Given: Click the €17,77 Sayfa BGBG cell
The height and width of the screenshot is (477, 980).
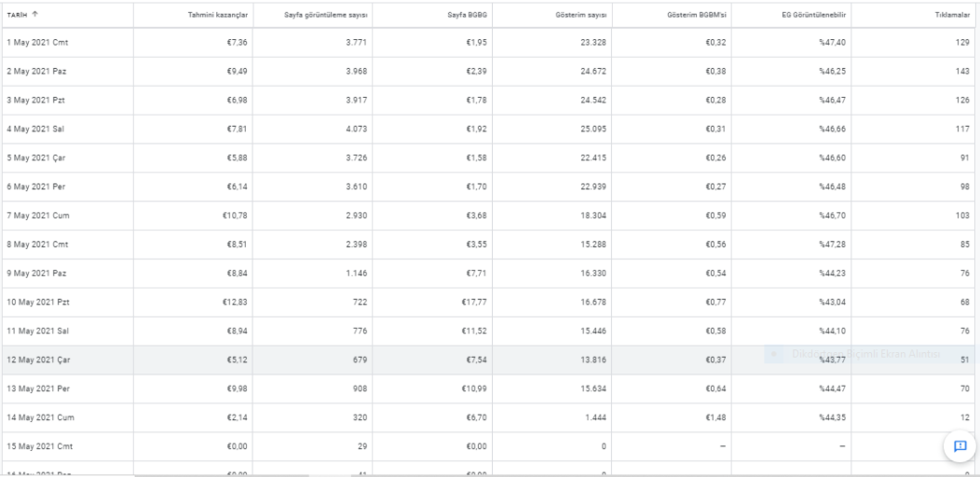Looking at the screenshot, I should 476,302.
